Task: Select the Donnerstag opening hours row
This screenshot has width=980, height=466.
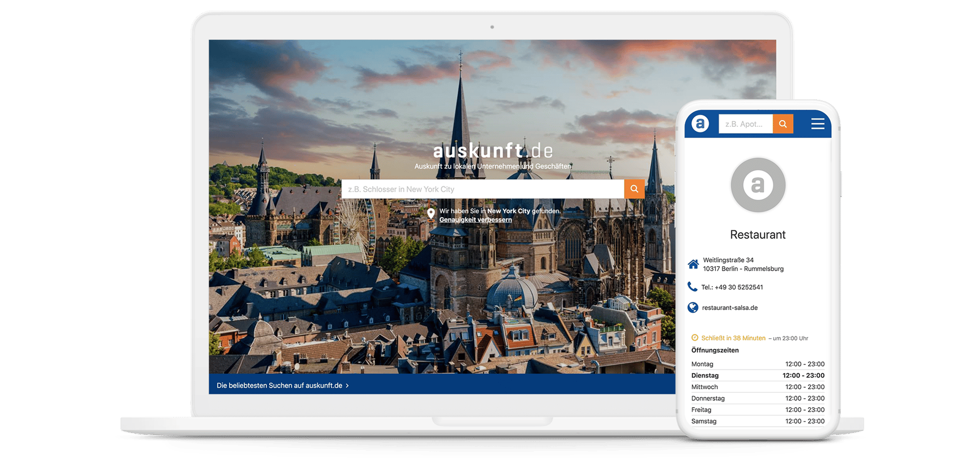Action: (758, 398)
